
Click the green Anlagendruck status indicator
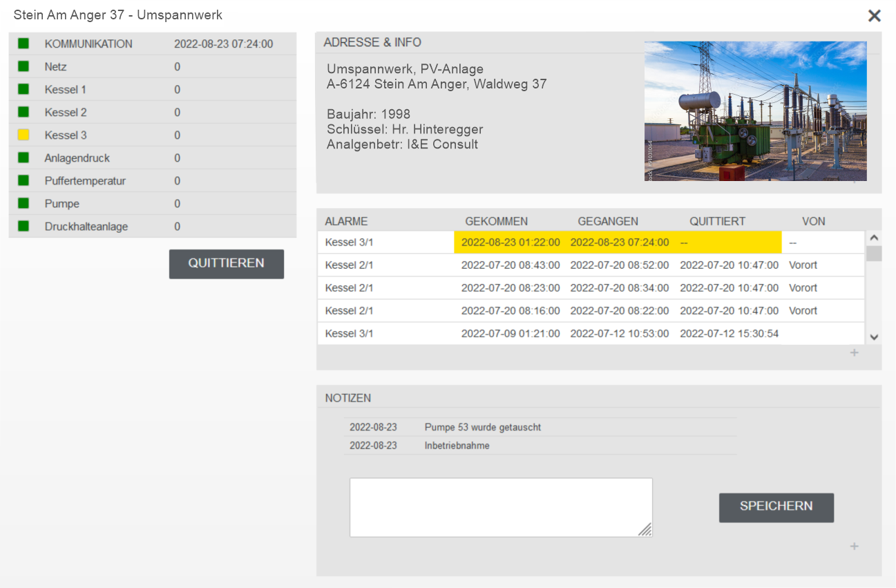point(23,158)
